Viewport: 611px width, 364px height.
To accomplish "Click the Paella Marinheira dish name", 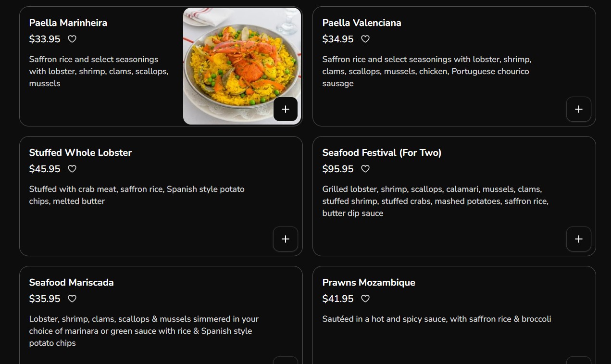I will [x=68, y=23].
